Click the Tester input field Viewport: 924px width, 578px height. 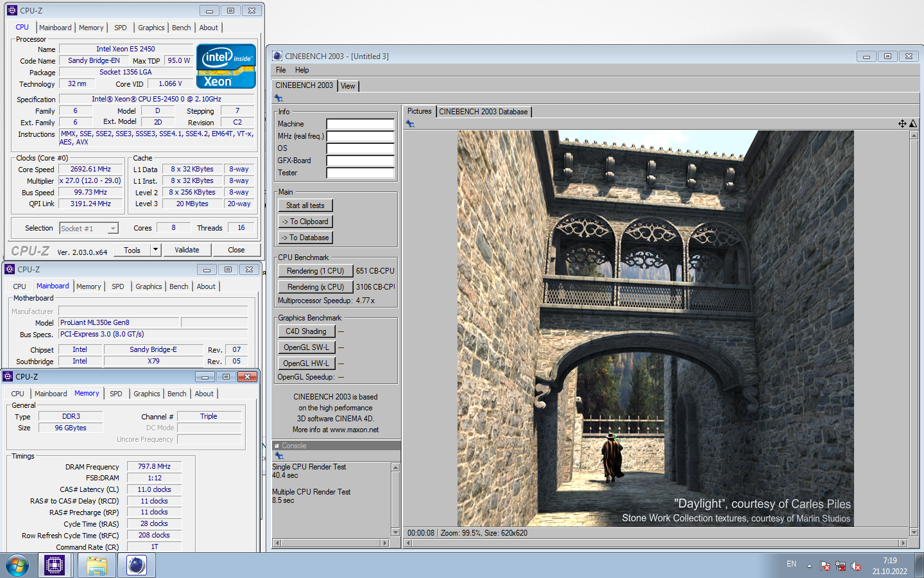pos(360,173)
